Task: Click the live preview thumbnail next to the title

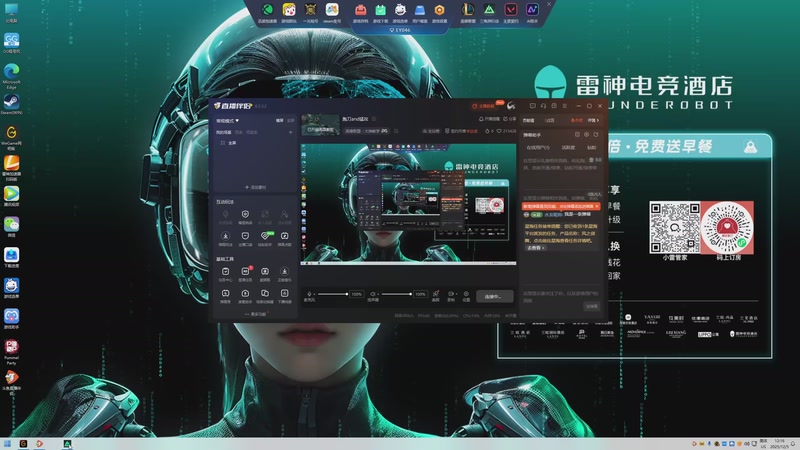Action: coord(320,124)
